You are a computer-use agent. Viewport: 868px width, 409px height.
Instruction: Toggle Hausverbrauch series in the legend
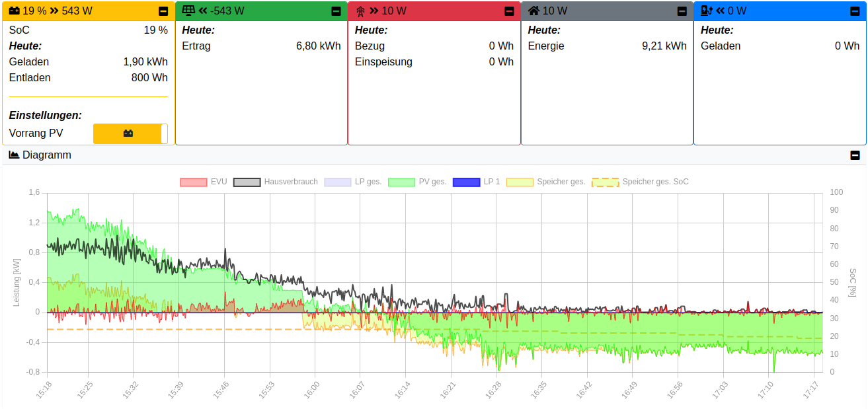tap(276, 182)
